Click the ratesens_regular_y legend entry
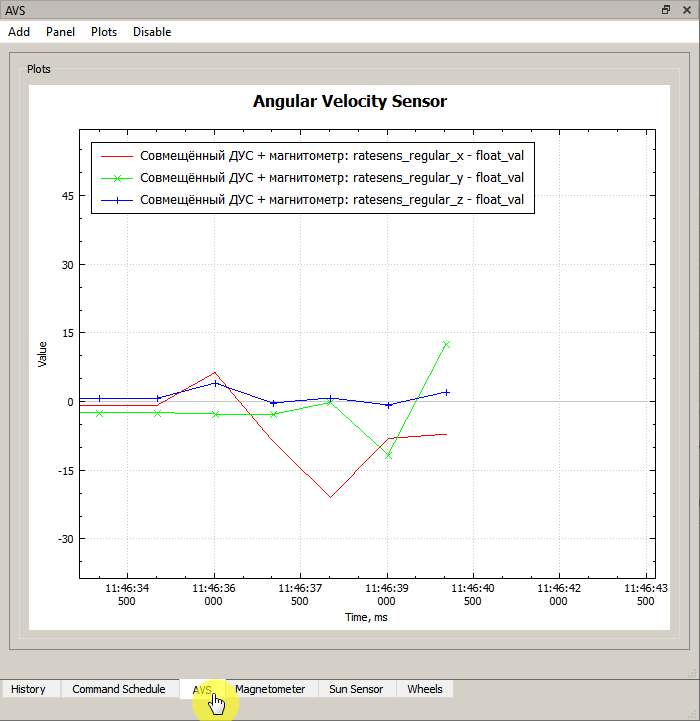This screenshot has width=700, height=721. click(332, 178)
